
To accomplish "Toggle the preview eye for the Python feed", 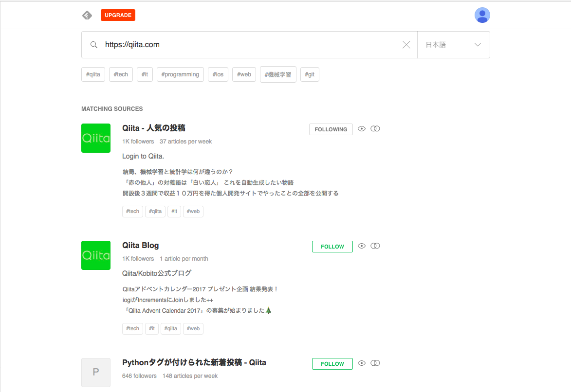I will (362, 363).
